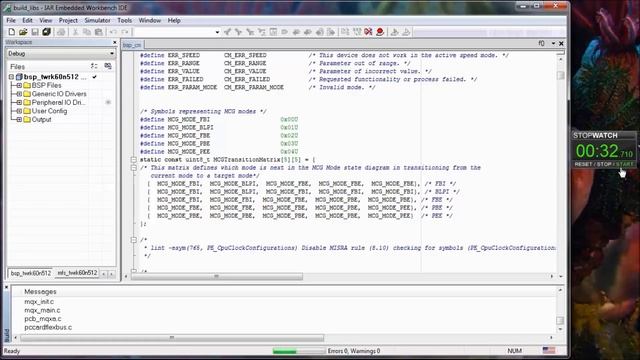
Task: Click the Make toolbar icon
Action: [x=357, y=32]
